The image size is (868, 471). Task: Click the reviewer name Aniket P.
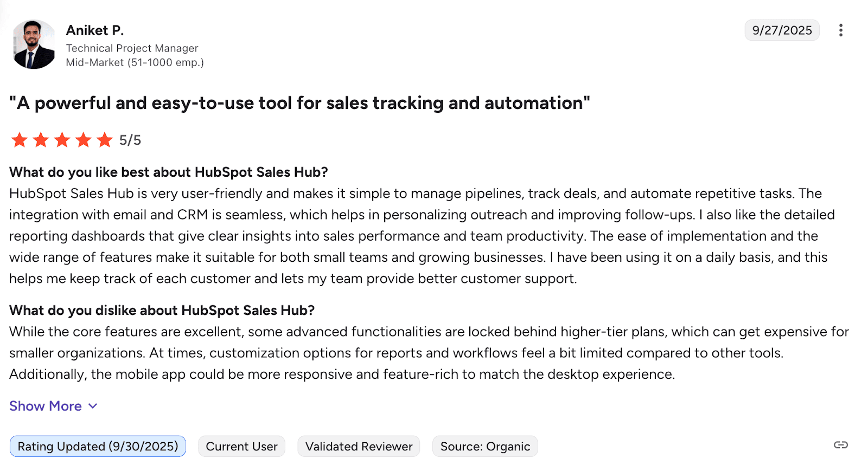click(95, 30)
